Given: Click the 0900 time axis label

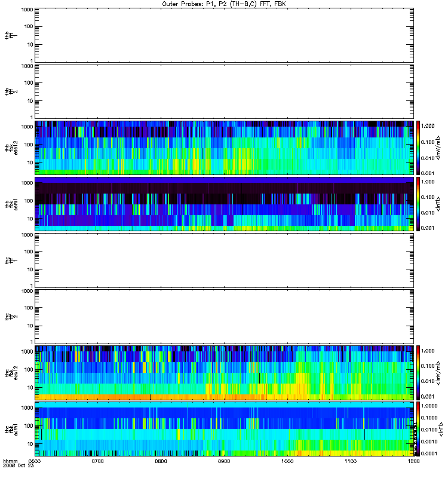Looking at the screenshot, I should pos(224,461).
